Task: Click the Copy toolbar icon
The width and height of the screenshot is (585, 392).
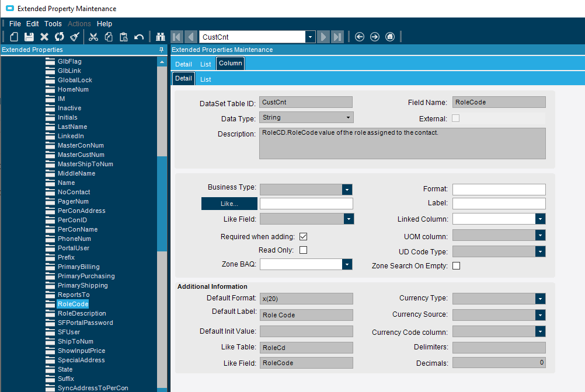Action: pos(109,37)
